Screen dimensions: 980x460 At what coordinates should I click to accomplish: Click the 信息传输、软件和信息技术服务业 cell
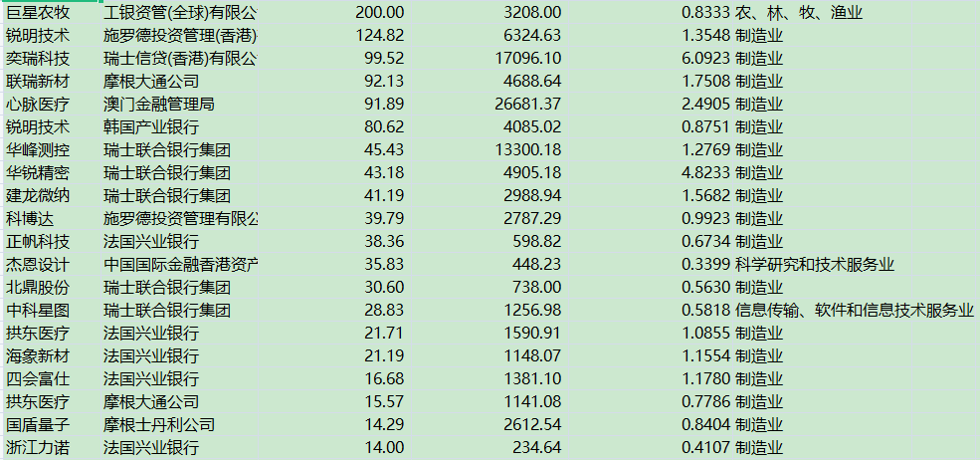854,310
